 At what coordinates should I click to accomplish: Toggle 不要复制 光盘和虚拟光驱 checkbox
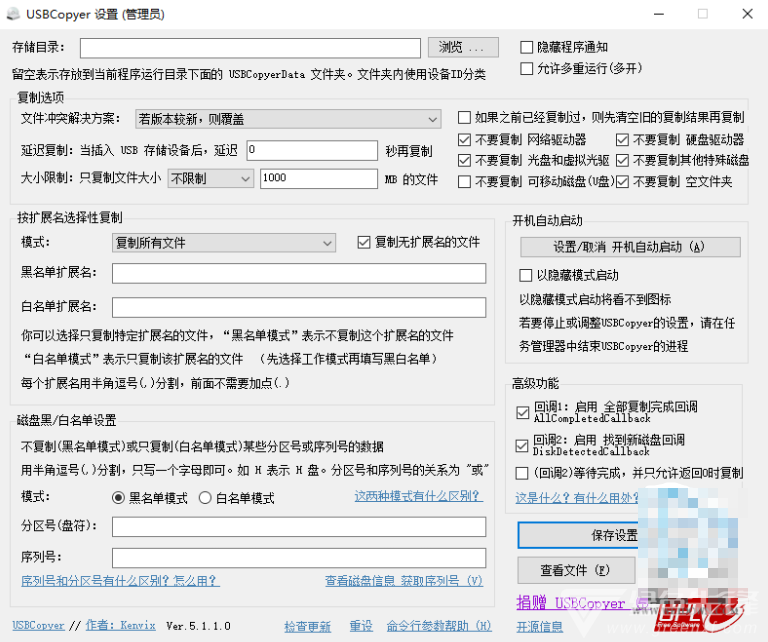[464, 160]
